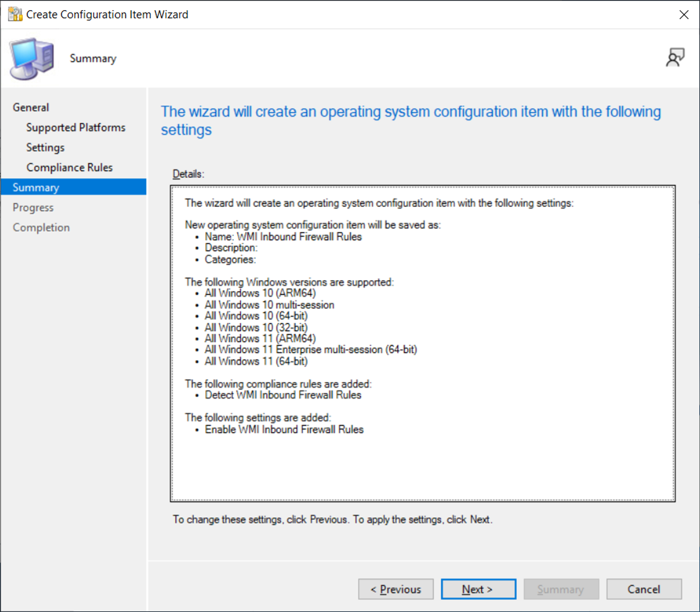This screenshot has width=700, height=612.
Task: Click All Windows 10 (32-bit) entry
Action: 256,327
